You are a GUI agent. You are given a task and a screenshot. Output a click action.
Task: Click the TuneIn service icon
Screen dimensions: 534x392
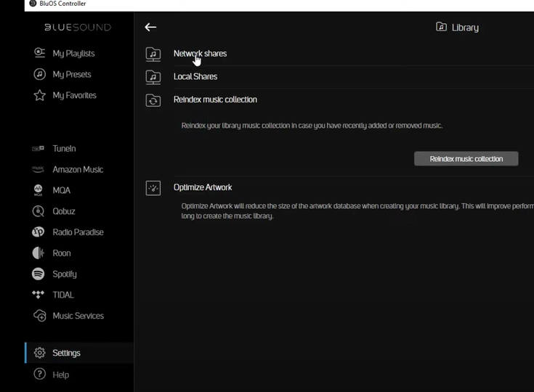tap(38, 148)
